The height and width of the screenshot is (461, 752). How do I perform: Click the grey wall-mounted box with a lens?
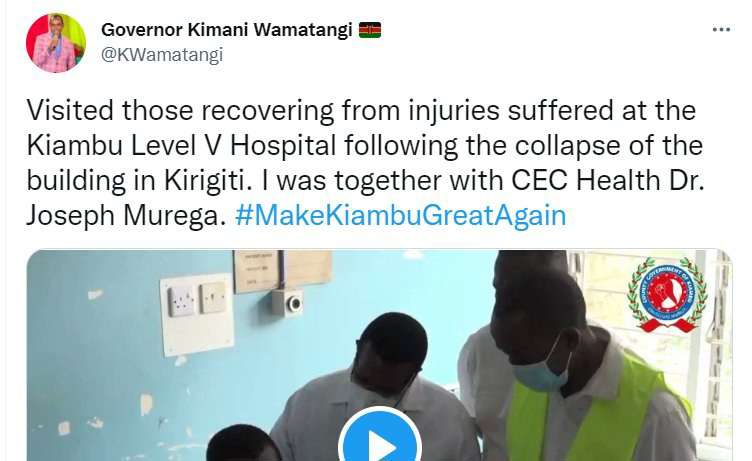tap(287, 302)
